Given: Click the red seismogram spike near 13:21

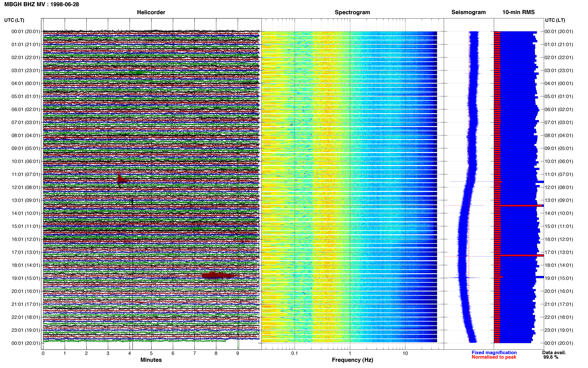Looking at the screenshot, I should (x=457, y=206).
